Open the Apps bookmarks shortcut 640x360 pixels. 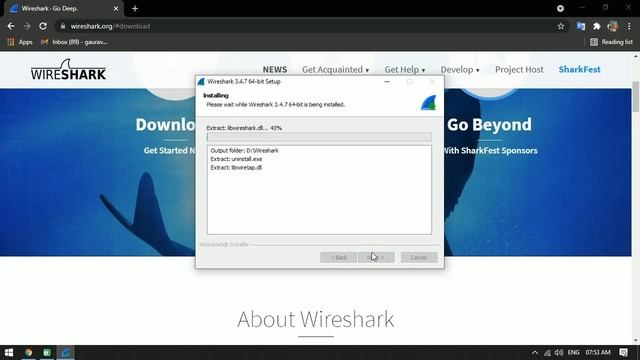pyautogui.click(x=20, y=42)
